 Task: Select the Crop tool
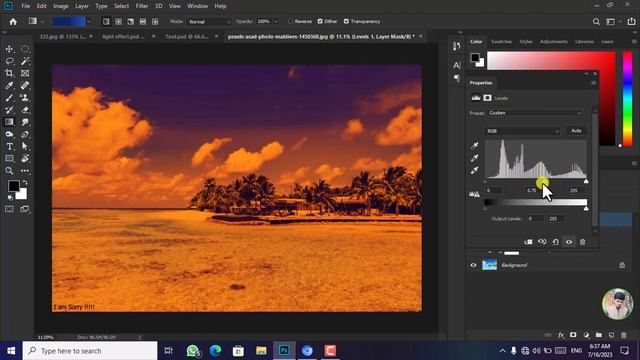click(x=9, y=73)
